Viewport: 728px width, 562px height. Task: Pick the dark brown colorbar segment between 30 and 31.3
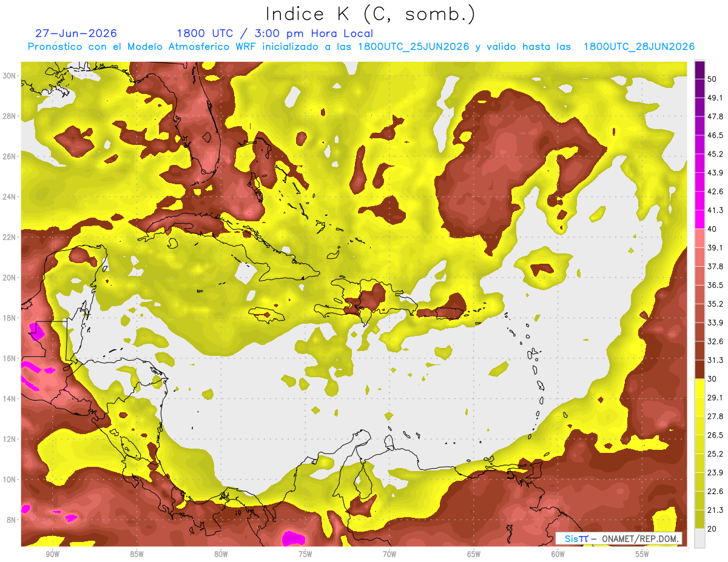click(x=699, y=369)
